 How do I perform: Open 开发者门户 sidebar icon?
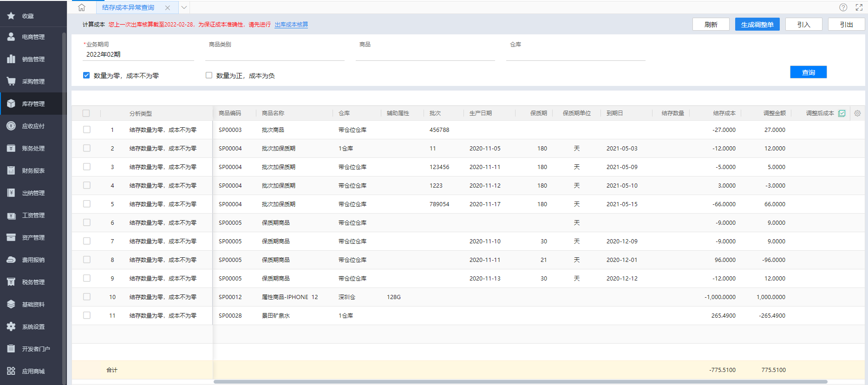tap(11, 349)
